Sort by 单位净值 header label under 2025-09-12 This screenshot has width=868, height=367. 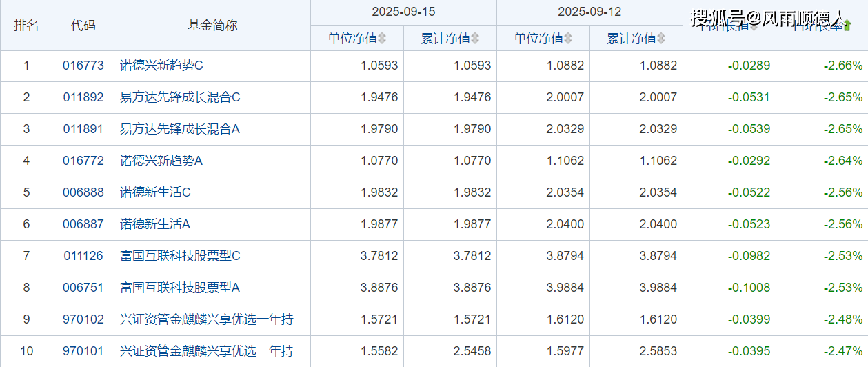pyautogui.click(x=538, y=39)
